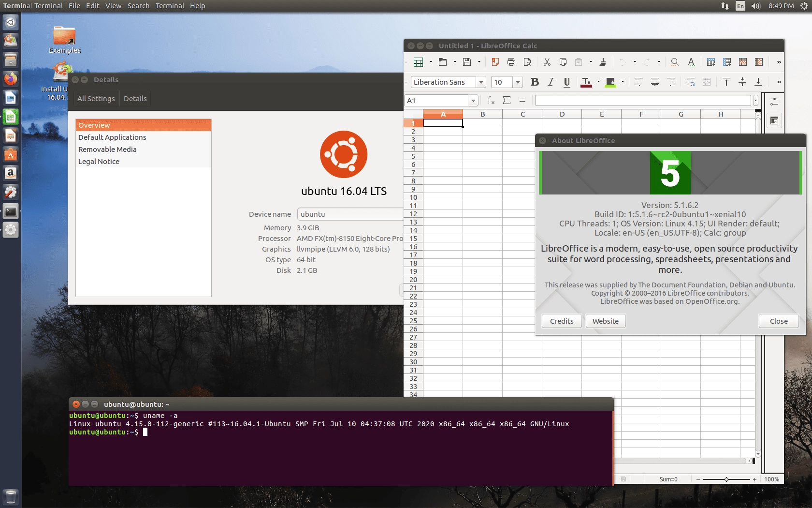812x508 pixels.
Task: Open the Name Box dropdown arrow
Action: [x=473, y=101]
